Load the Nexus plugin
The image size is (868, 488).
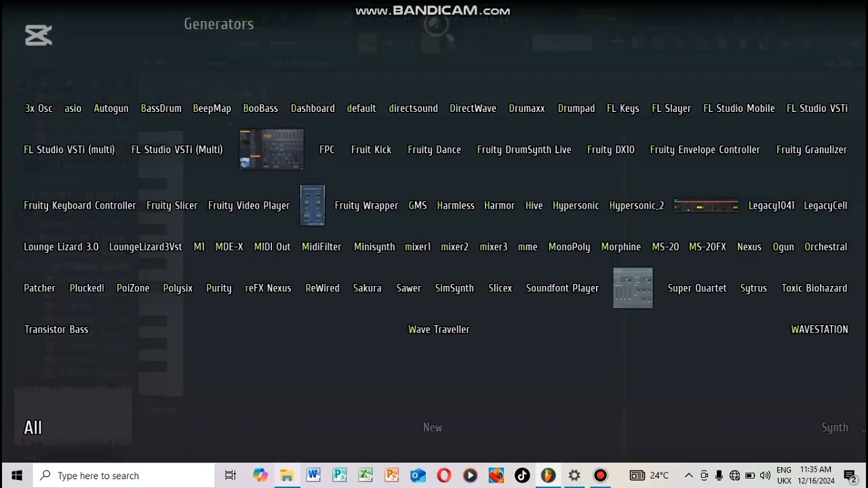coord(749,247)
